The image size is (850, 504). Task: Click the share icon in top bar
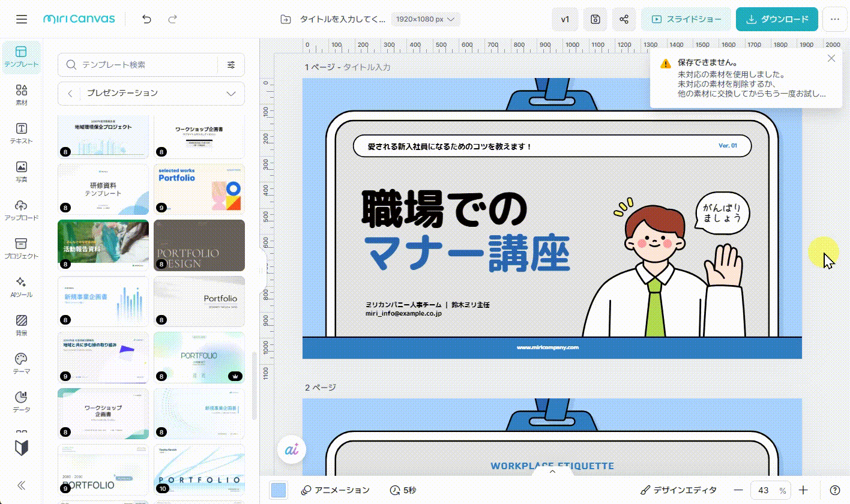pyautogui.click(x=624, y=19)
